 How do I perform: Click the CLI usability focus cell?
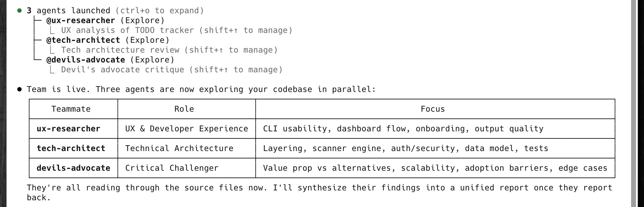click(403, 129)
